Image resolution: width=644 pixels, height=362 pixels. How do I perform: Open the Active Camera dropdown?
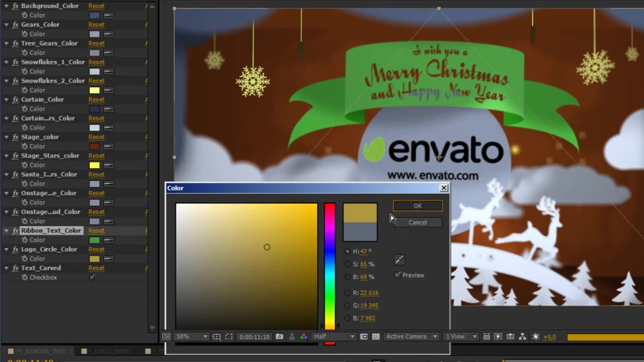coord(411,337)
